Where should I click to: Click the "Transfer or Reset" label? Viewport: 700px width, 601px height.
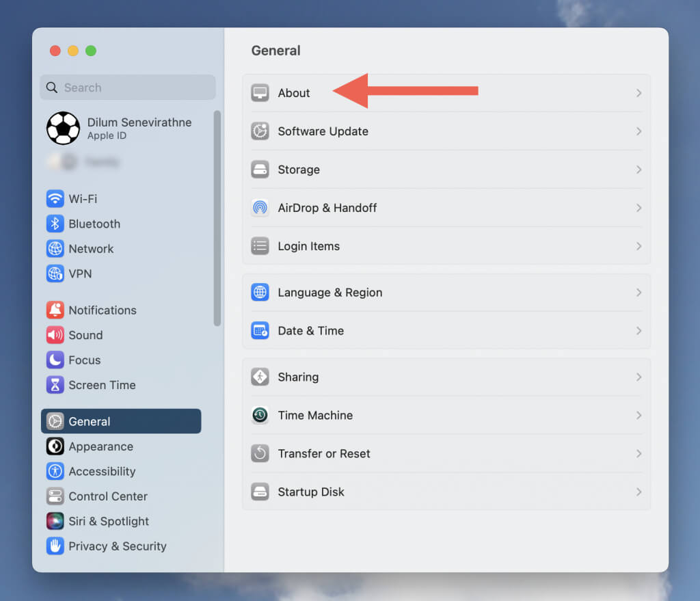(x=324, y=453)
